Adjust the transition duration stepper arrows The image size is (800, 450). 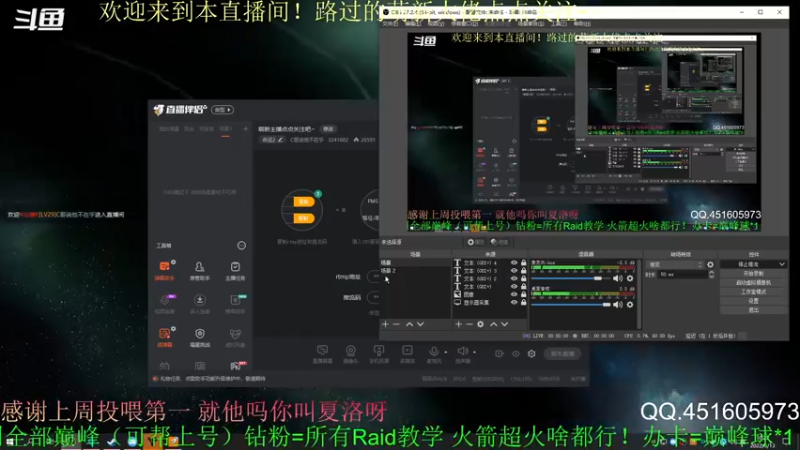[711, 274]
